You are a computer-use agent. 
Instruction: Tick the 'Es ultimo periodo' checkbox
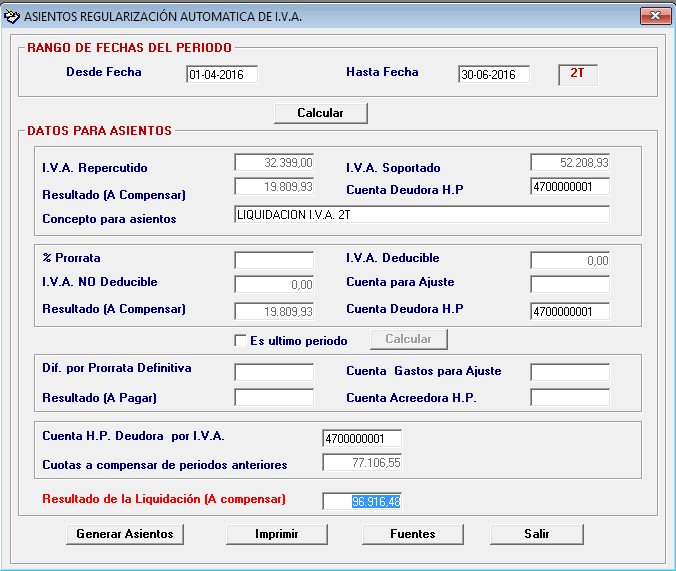(x=240, y=340)
